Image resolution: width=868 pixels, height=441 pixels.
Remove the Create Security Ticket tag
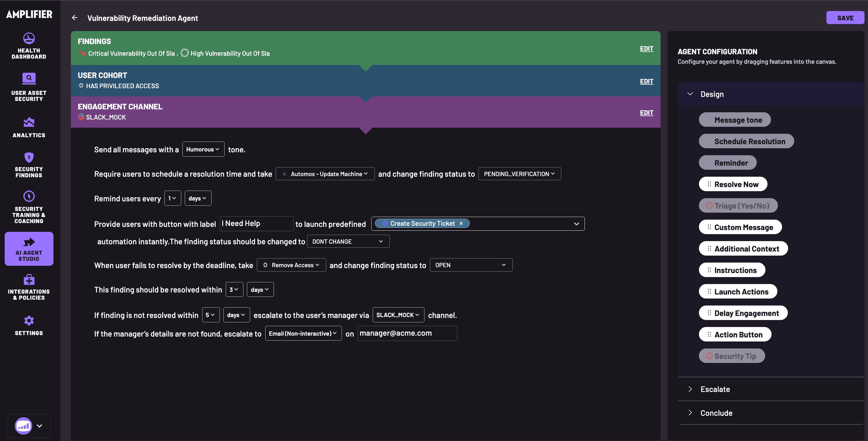tap(461, 223)
